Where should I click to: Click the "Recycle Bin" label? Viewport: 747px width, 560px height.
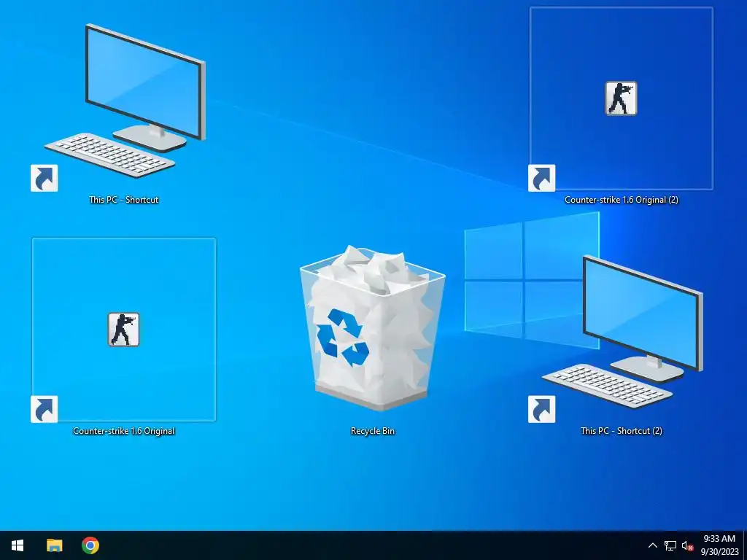click(373, 431)
